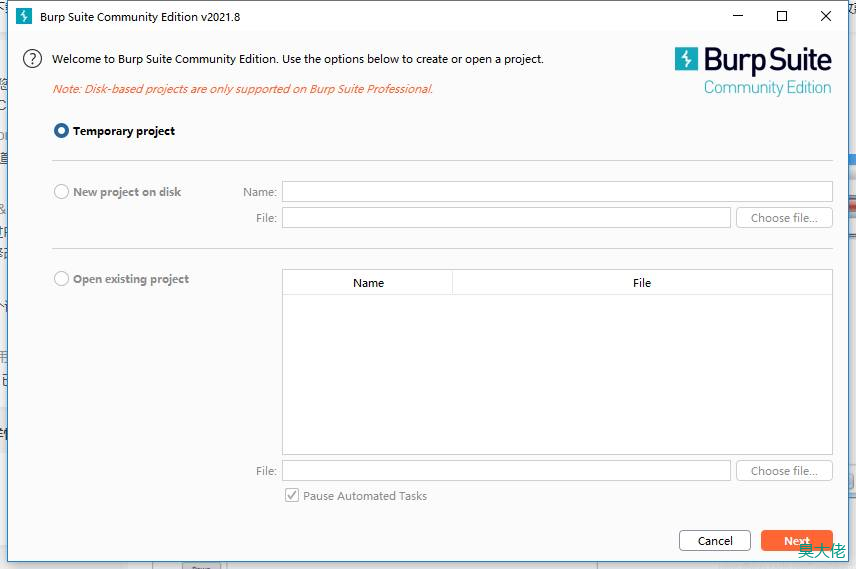
Task: Close the Burp Suite startup window
Action: pos(826,16)
